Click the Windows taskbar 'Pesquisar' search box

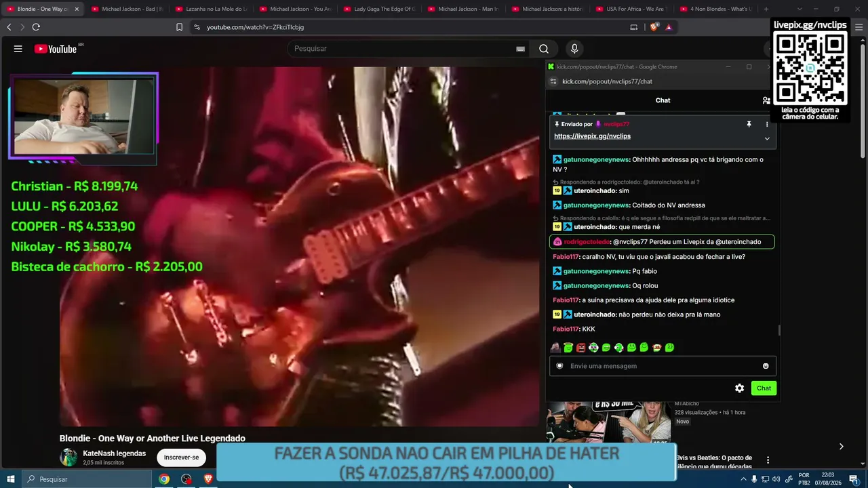tap(86, 479)
